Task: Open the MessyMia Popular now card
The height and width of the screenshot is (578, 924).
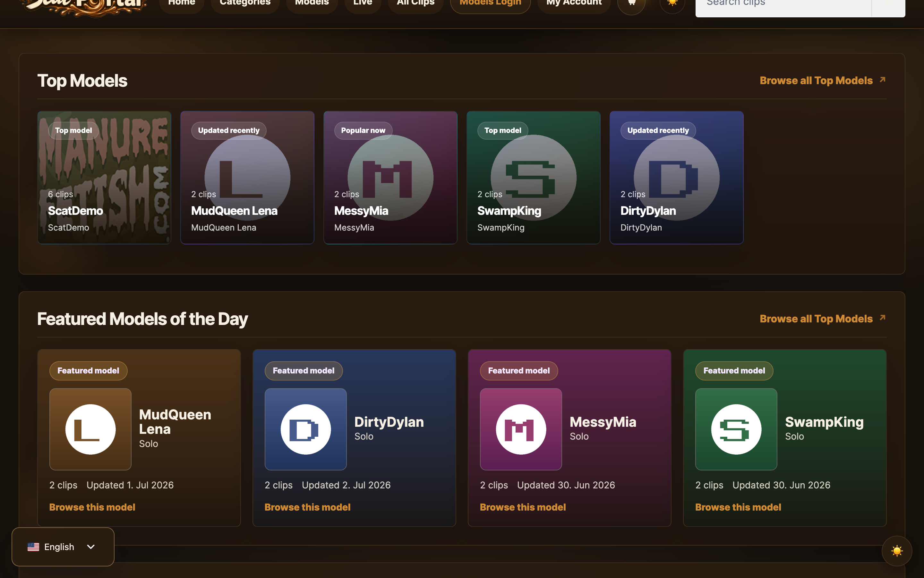Action: (390, 178)
